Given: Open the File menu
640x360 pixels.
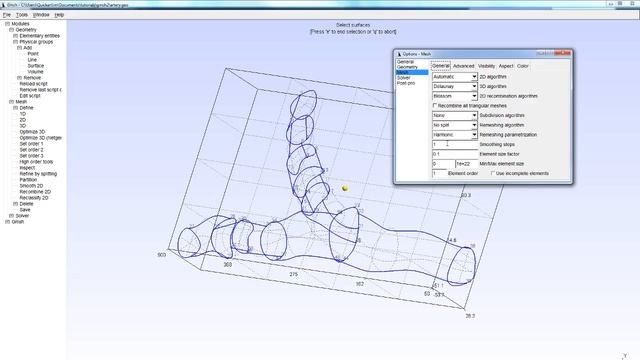Looking at the screenshot, I should (x=7, y=15).
